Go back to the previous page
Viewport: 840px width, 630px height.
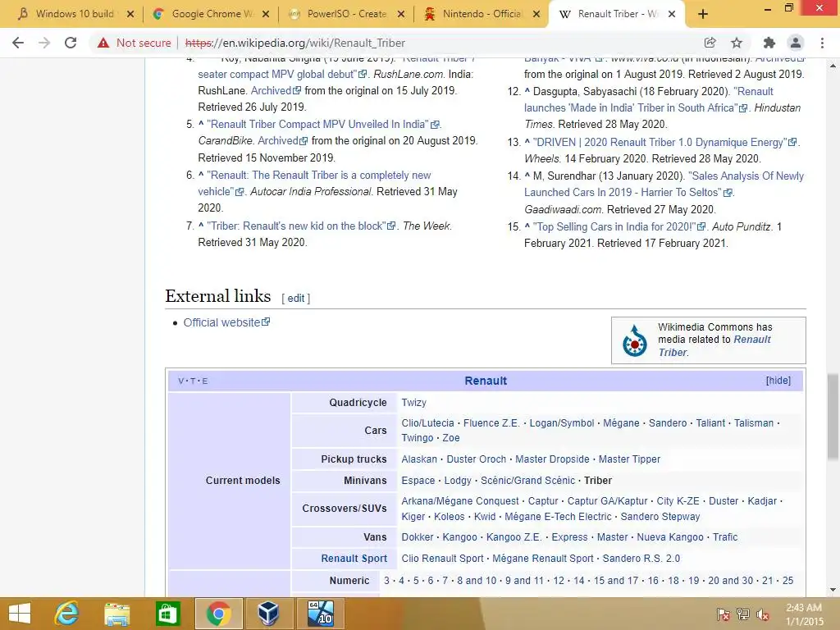[x=18, y=43]
